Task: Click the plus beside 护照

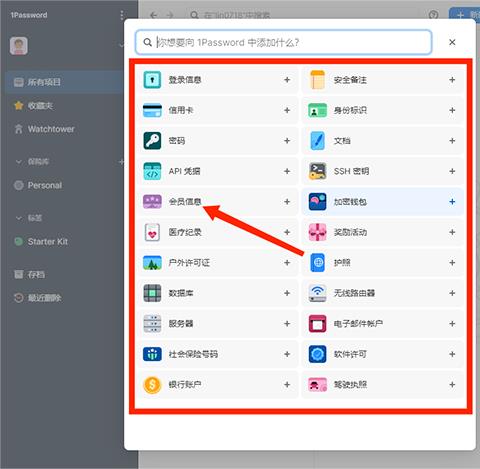Action: [452, 263]
